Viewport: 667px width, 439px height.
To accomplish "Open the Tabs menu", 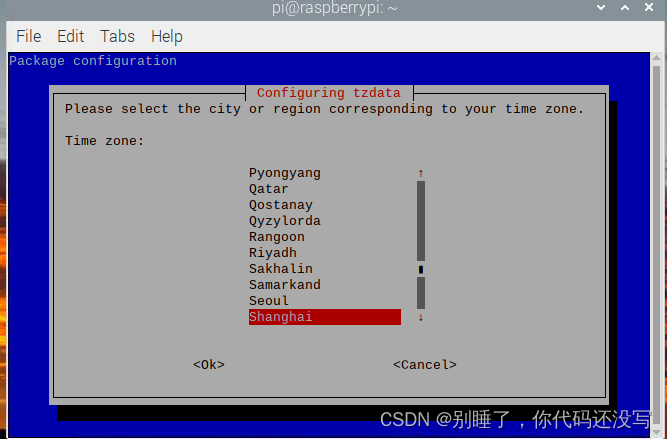I will [x=117, y=37].
